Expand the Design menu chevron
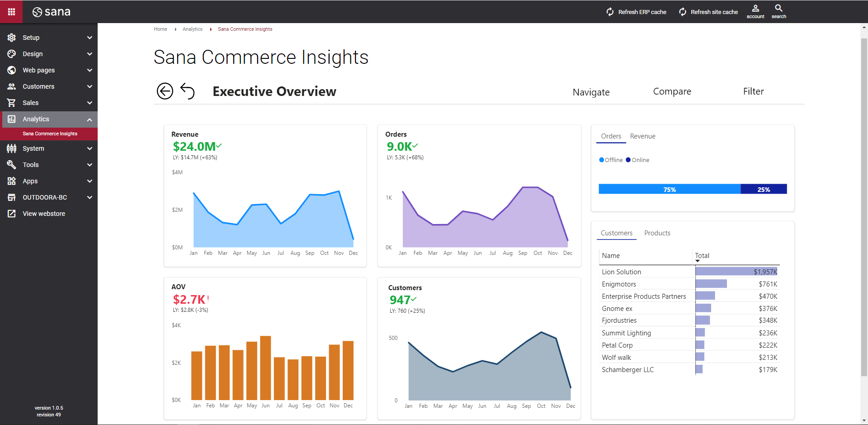868x425 pixels. 90,54
